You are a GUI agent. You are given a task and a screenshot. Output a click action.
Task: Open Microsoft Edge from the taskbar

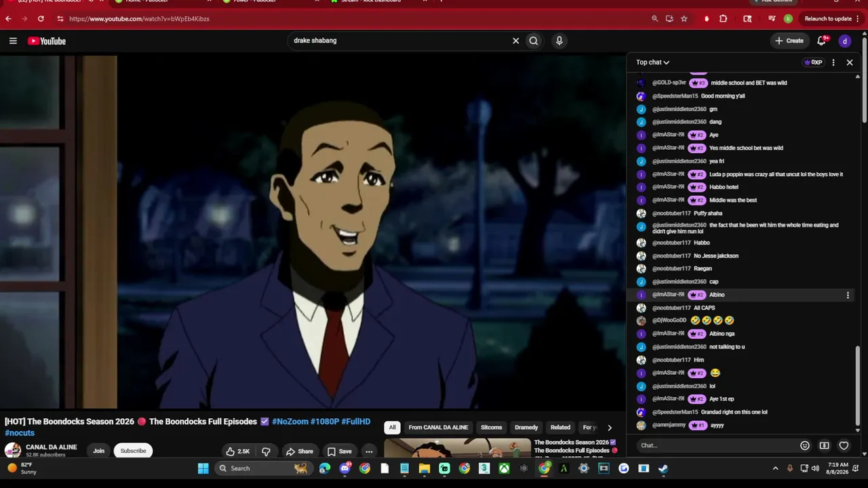coord(325,468)
